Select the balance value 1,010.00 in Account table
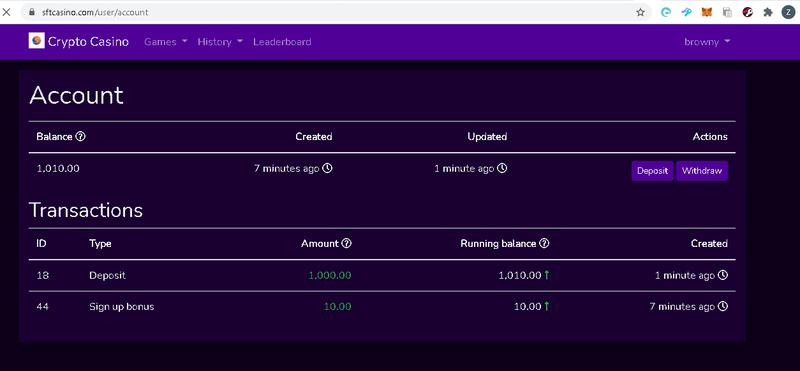Viewport: 800px width, 371px height. (58, 168)
